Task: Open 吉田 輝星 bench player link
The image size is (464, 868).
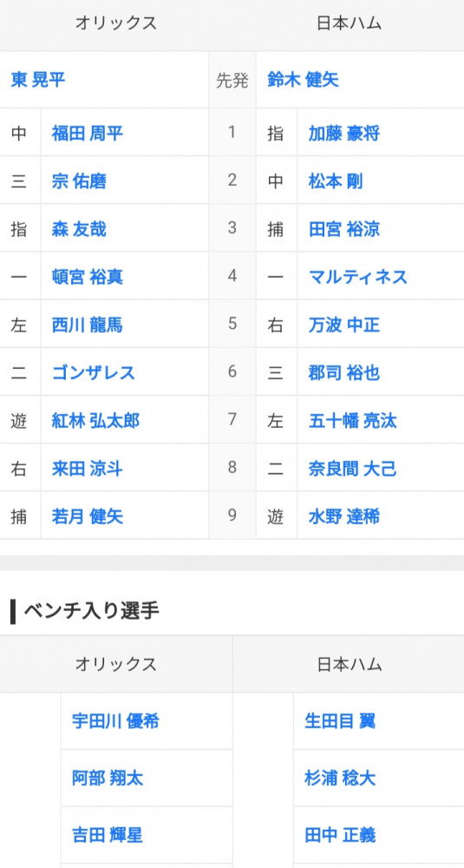Action: [108, 835]
